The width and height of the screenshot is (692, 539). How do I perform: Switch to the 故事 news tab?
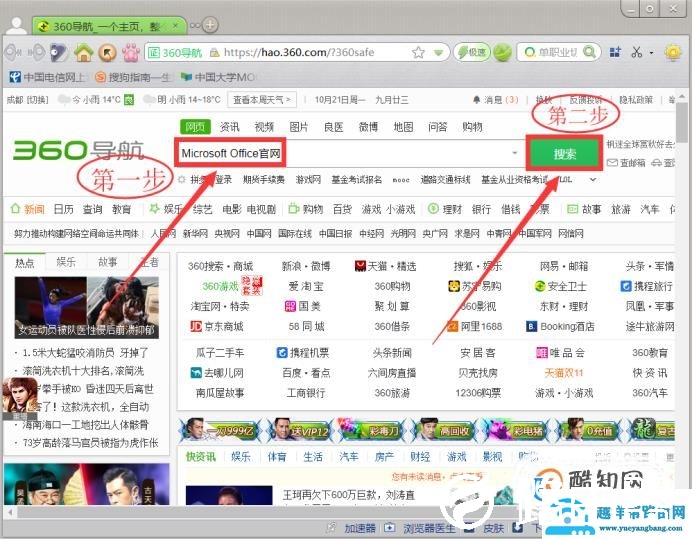pos(108,262)
